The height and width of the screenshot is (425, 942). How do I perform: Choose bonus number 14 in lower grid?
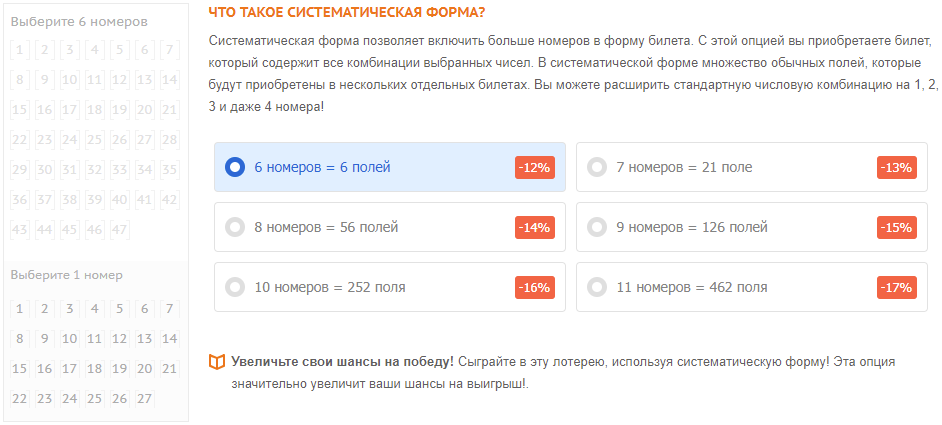point(169,338)
